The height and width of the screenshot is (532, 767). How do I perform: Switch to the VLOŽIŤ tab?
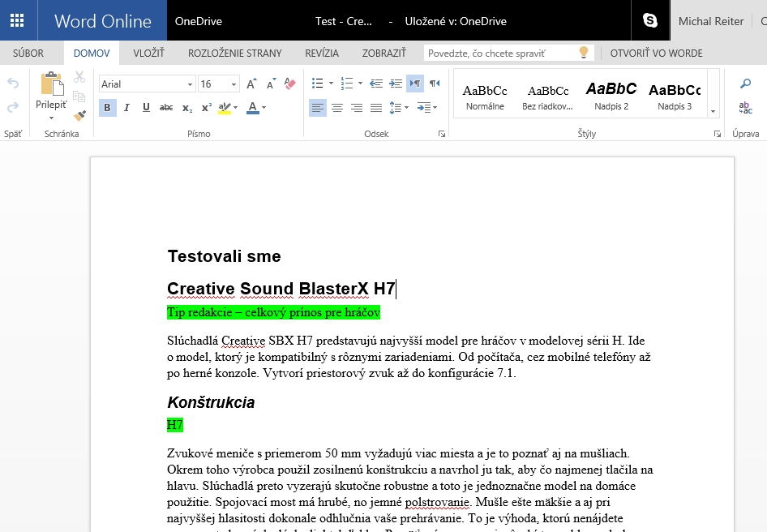coord(148,54)
